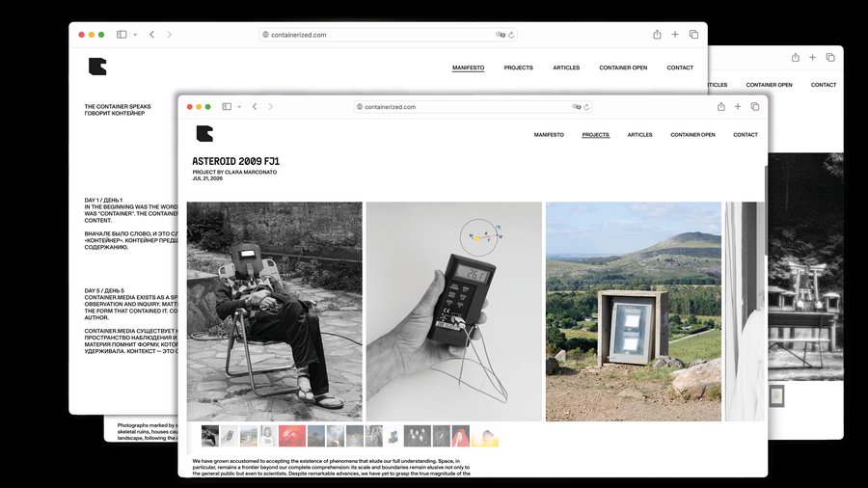The width and height of the screenshot is (868, 488).
Task: Click the DAY 5 / ДЕНЬ 5 text
Action: coord(104,290)
